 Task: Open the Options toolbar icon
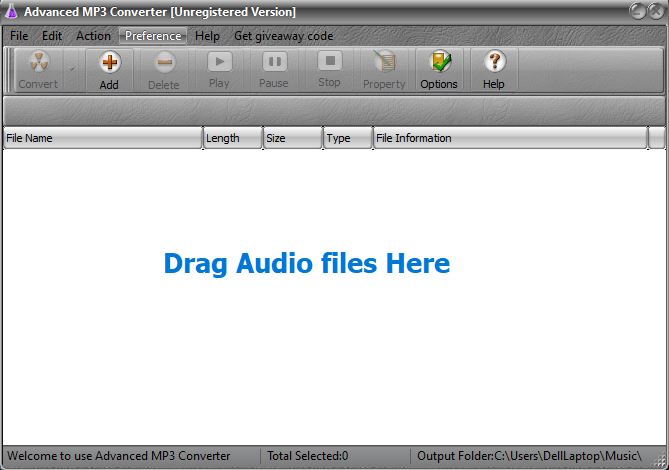tap(439, 70)
